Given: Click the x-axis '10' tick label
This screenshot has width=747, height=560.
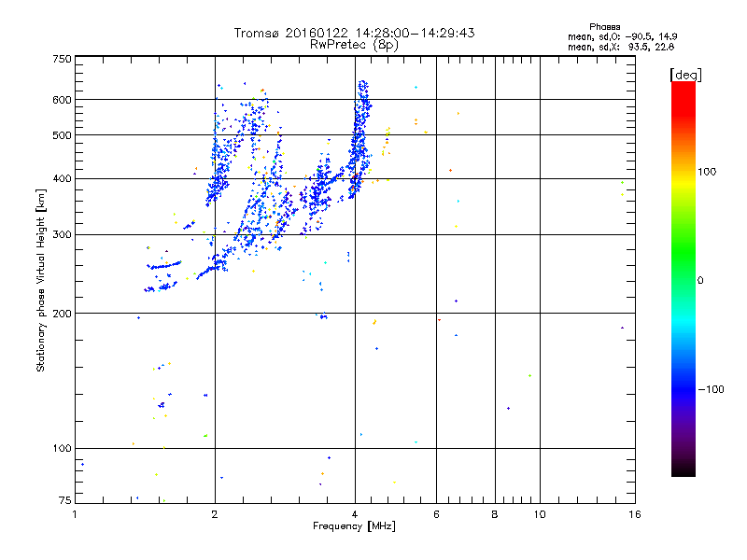Looking at the screenshot, I should [540, 514].
